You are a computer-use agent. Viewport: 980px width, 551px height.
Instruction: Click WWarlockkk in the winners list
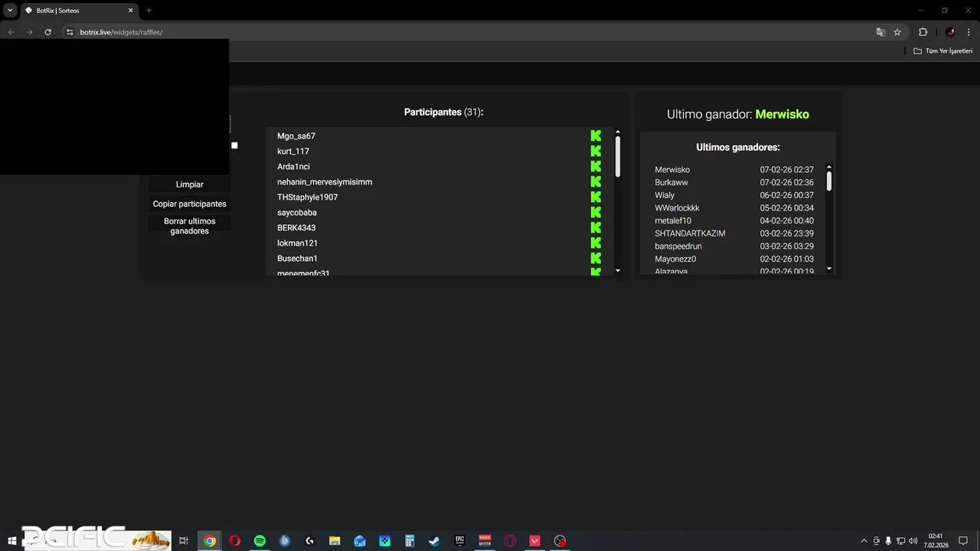pos(677,208)
